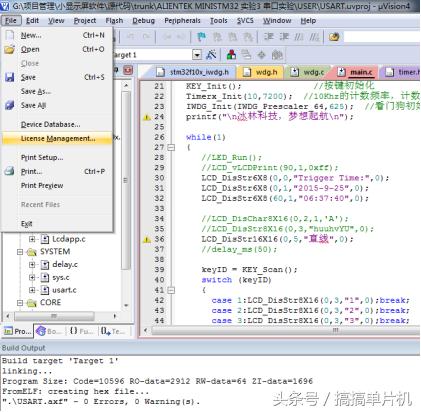
Task: Click the diamond-shaped toolbar icon
Action: (x=262, y=54)
